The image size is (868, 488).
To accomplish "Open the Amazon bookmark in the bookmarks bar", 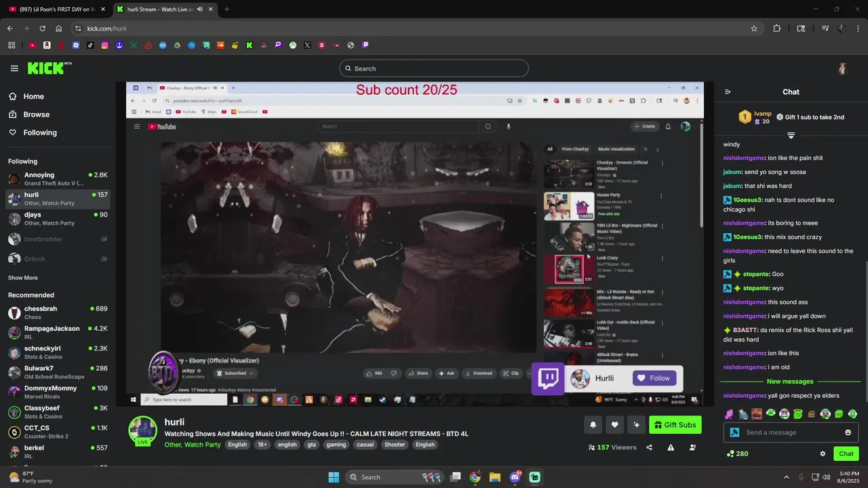I will point(47,45).
